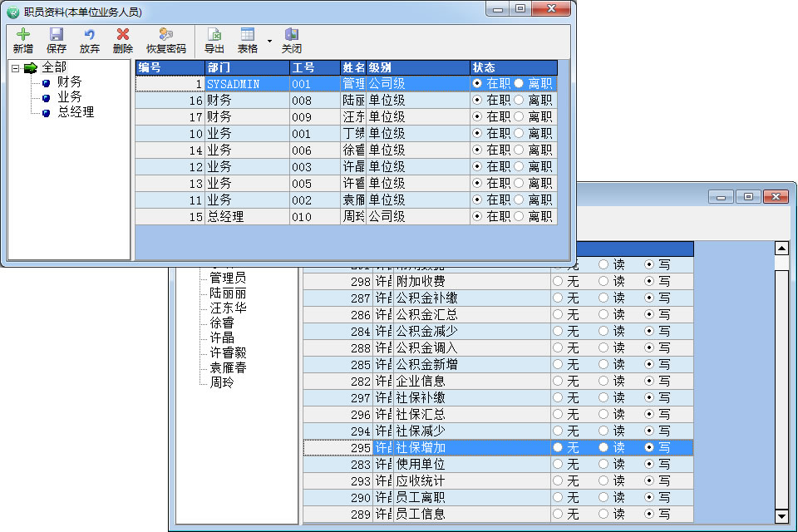
Task: Select 陆丽丽 in the user list
Action: 228,293
